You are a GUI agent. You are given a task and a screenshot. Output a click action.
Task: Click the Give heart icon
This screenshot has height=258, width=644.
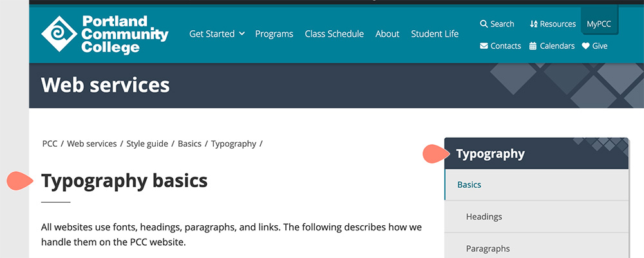(585, 46)
